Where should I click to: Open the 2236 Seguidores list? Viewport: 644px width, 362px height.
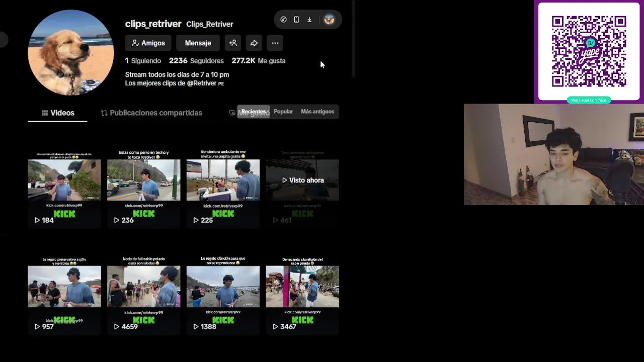[196, 61]
